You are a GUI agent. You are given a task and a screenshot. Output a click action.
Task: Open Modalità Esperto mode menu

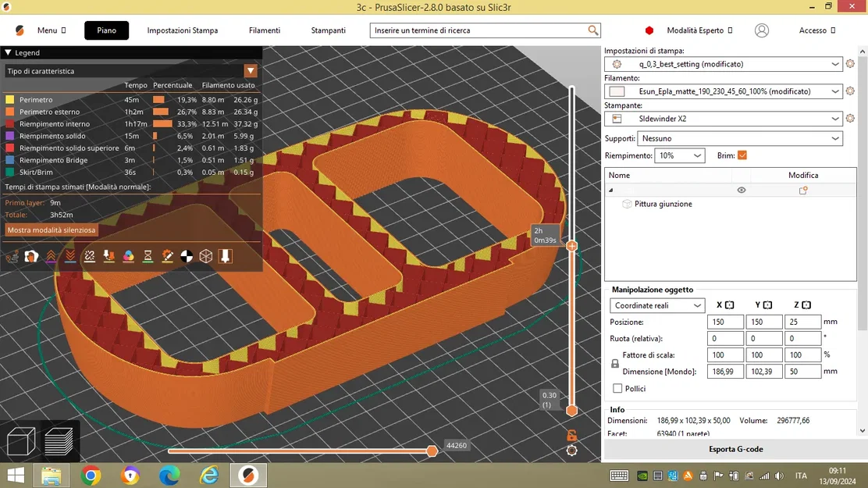coord(699,30)
